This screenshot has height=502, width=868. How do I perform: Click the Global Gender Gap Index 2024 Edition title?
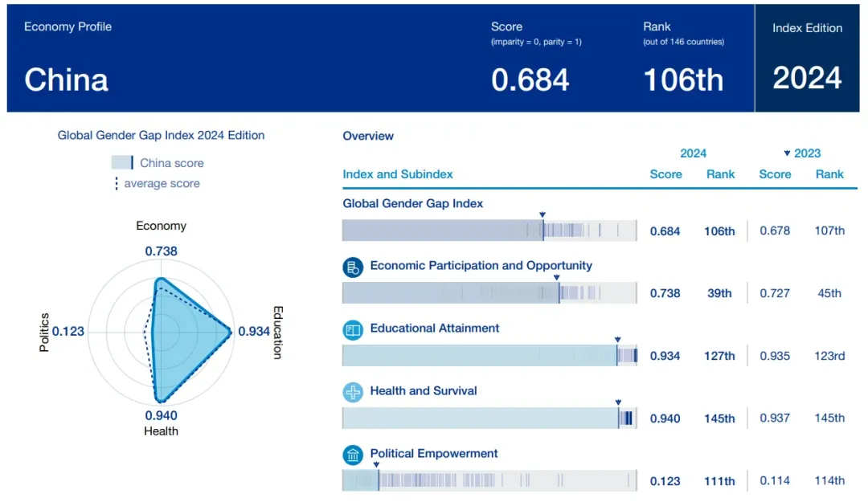click(161, 135)
